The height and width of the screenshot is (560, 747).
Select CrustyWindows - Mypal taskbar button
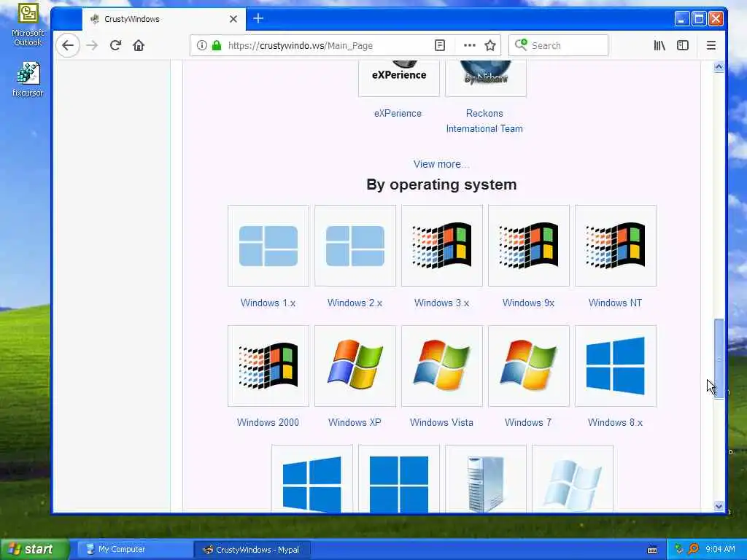point(252,550)
